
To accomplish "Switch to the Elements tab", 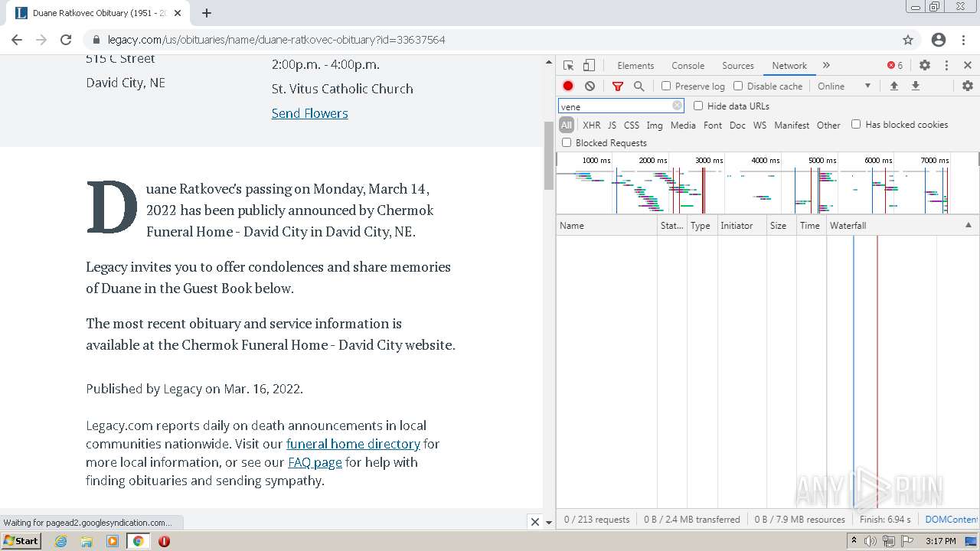I will coord(635,66).
